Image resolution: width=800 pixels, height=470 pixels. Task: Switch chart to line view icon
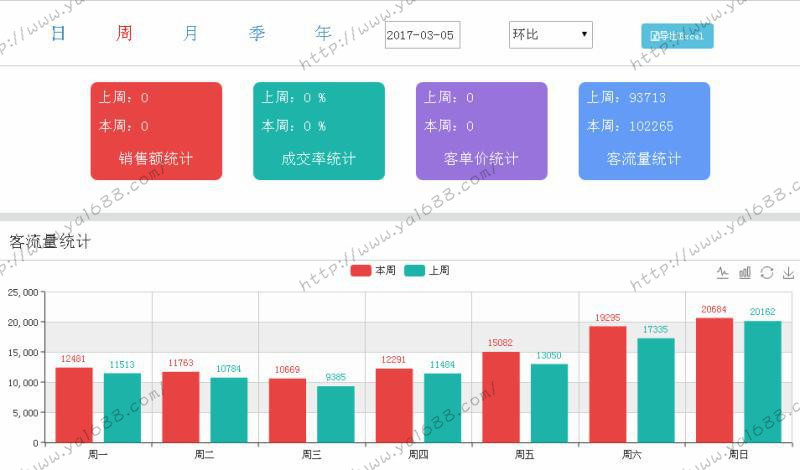[723, 272]
